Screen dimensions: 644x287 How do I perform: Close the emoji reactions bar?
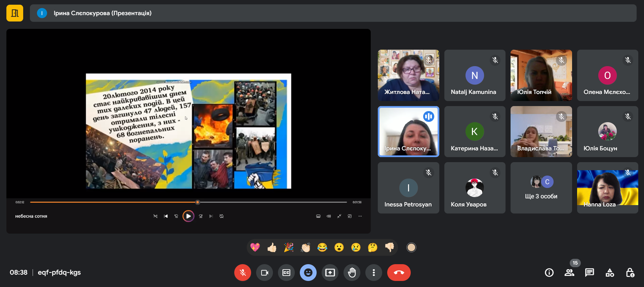pyautogui.click(x=308, y=273)
